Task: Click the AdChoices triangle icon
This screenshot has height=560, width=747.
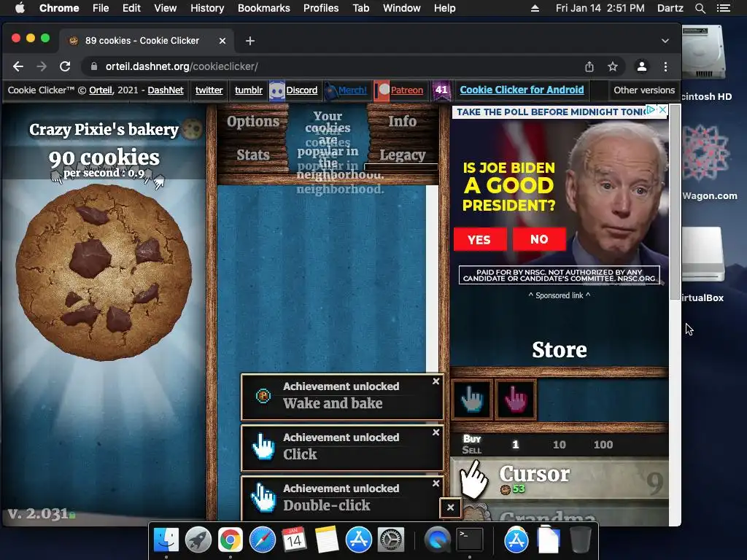Action: point(651,110)
